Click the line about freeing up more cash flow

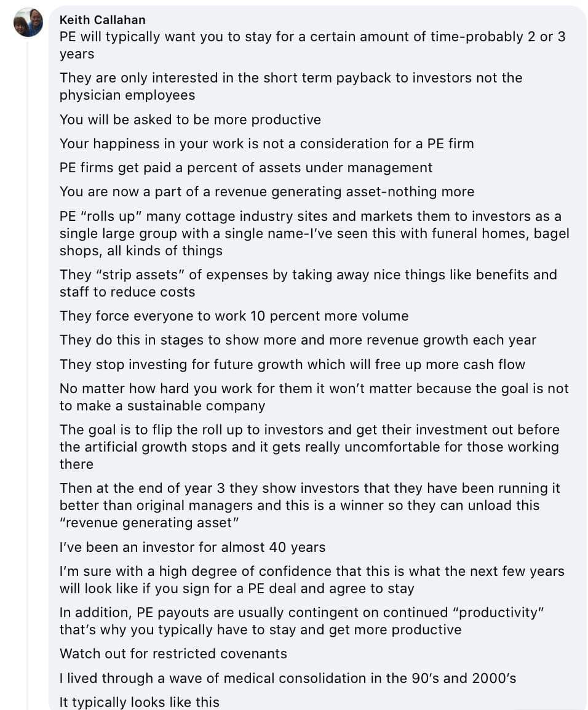pos(292,364)
